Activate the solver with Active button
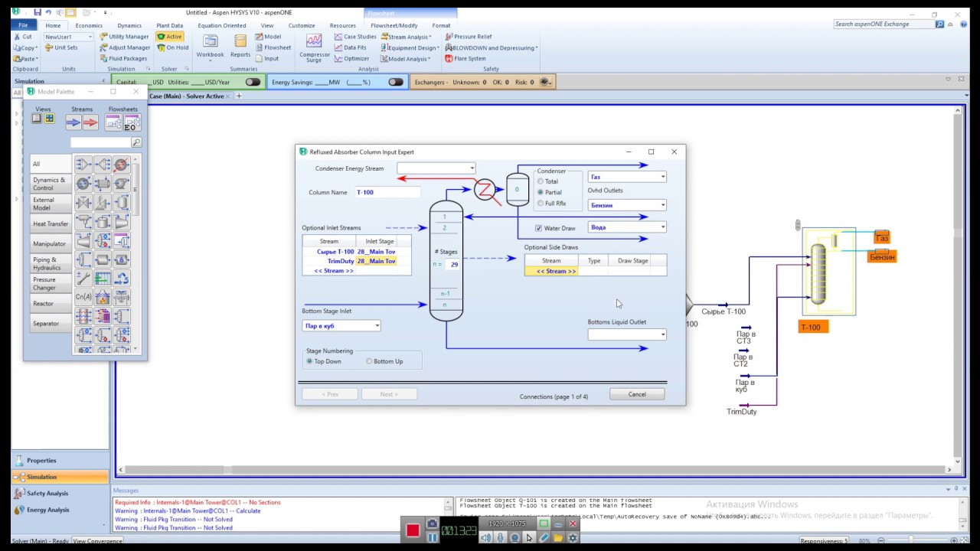The width and height of the screenshot is (980, 551). point(169,37)
